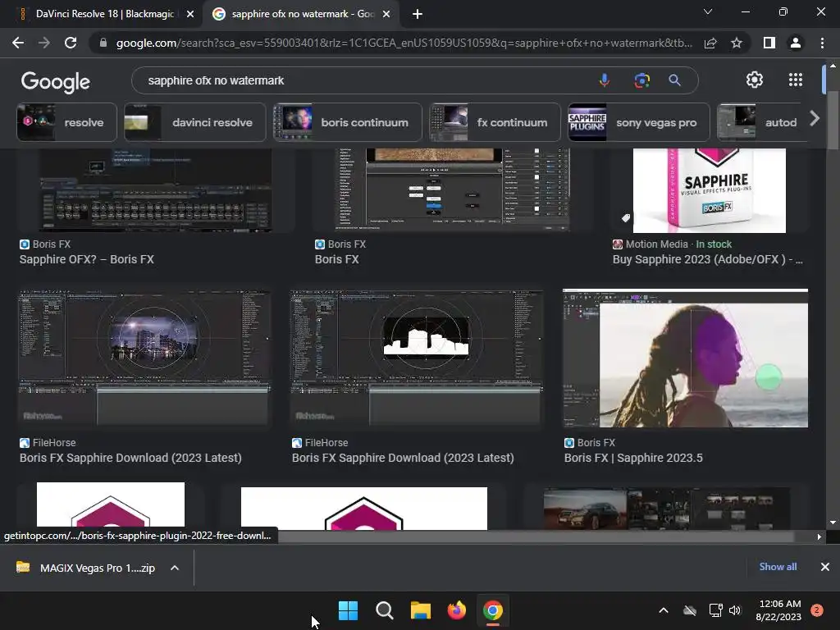Open network status tray icon
840x630 pixels.
coord(715,610)
